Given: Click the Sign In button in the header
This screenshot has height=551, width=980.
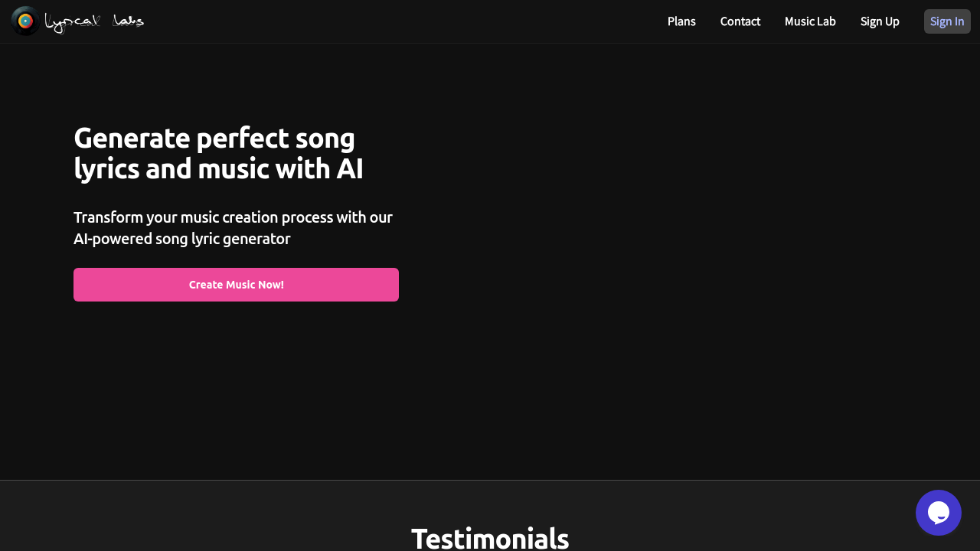Looking at the screenshot, I should point(947,21).
